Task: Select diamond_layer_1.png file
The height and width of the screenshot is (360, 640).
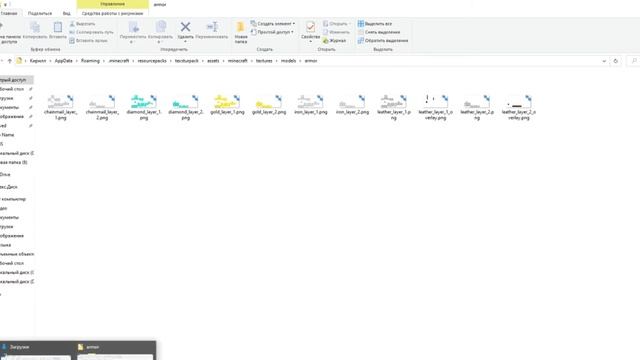Action: tap(144, 107)
